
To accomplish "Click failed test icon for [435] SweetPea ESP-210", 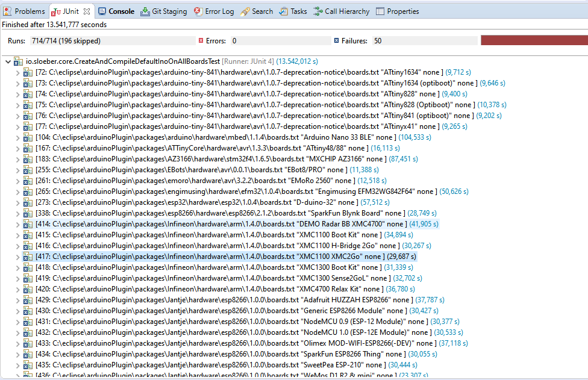I will coord(28,366).
